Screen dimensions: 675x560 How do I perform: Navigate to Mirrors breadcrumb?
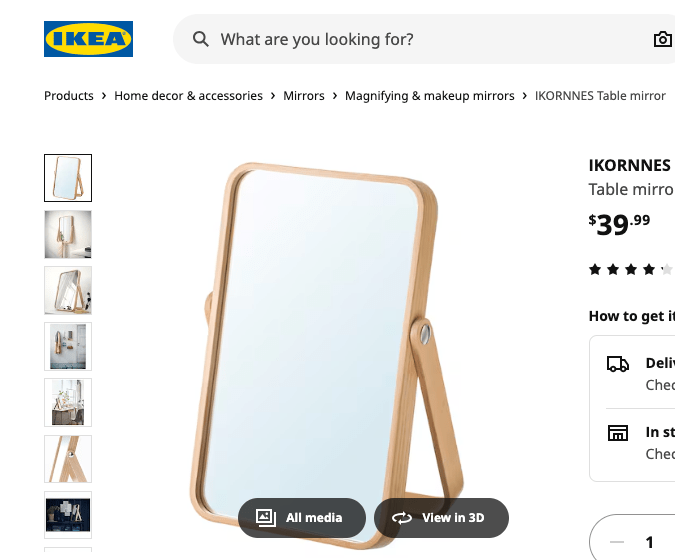tap(304, 96)
